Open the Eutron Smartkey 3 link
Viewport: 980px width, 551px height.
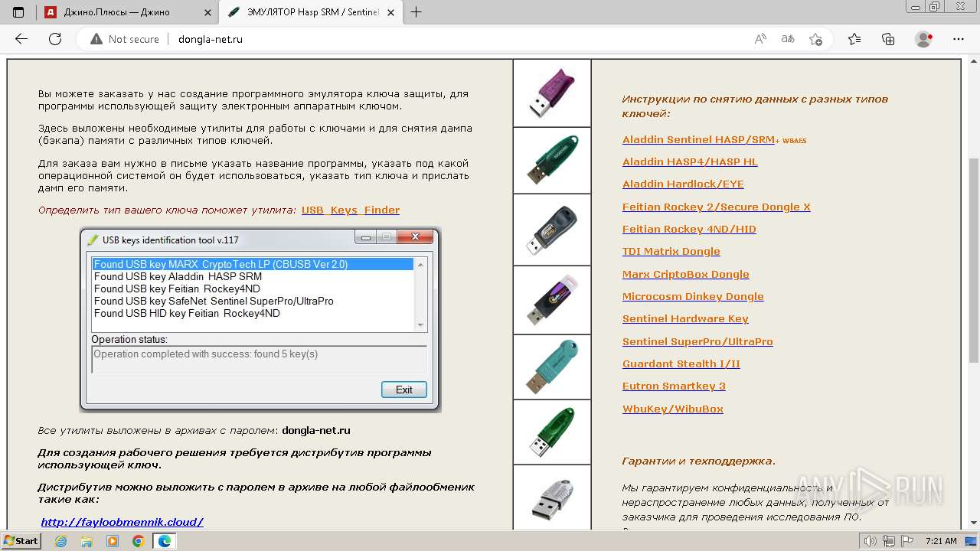pyautogui.click(x=674, y=386)
